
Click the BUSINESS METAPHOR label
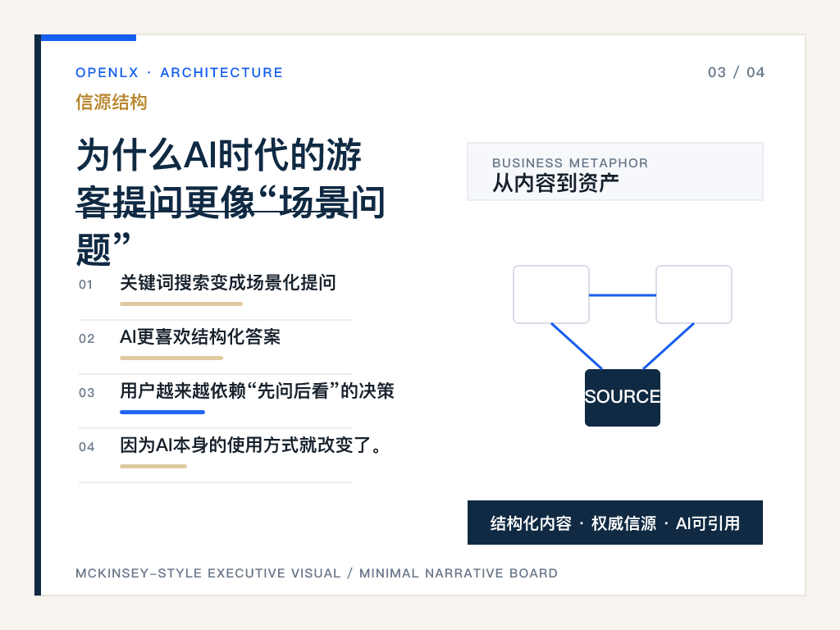(x=570, y=163)
